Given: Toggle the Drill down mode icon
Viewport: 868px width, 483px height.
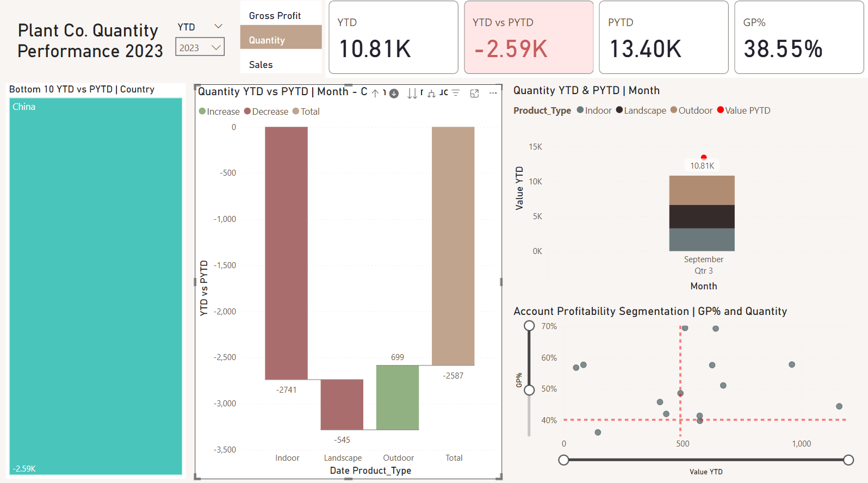Looking at the screenshot, I should pos(394,94).
